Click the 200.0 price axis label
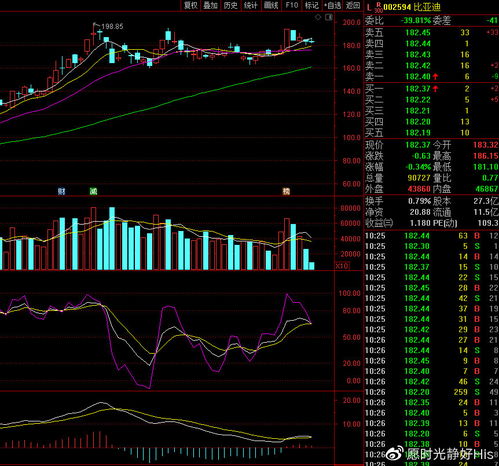The width and height of the screenshot is (499, 466). (352, 22)
